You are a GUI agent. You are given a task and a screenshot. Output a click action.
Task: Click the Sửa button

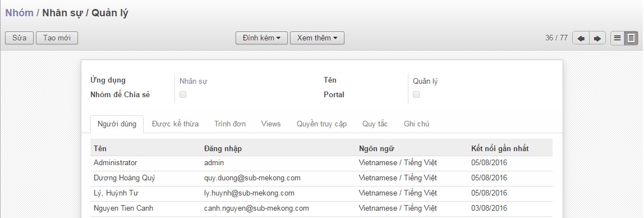point(19,38)
